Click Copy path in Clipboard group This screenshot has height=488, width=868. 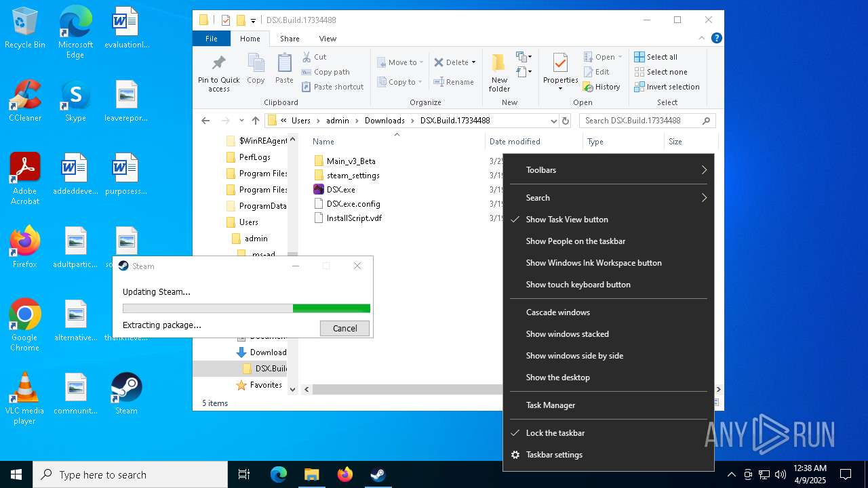point(325,72)
